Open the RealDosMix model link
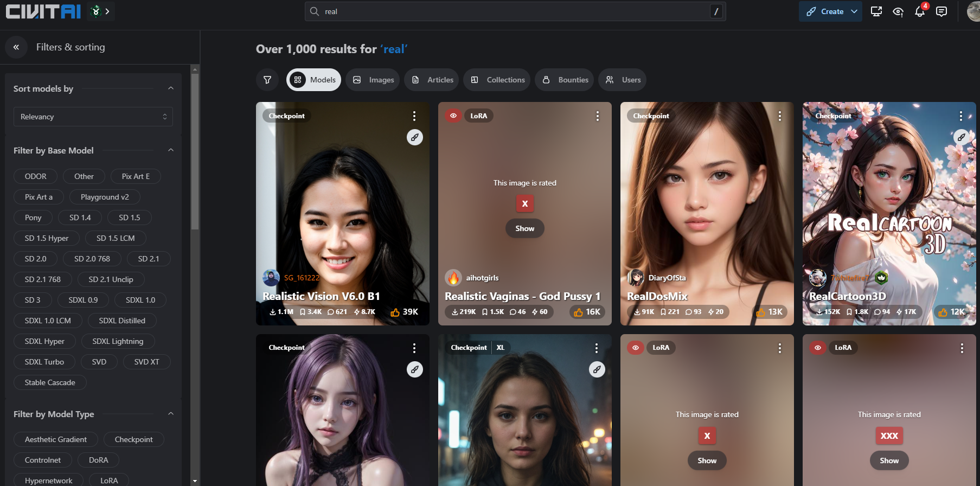Viewport: 980px width, 486px height. point(657,296)
